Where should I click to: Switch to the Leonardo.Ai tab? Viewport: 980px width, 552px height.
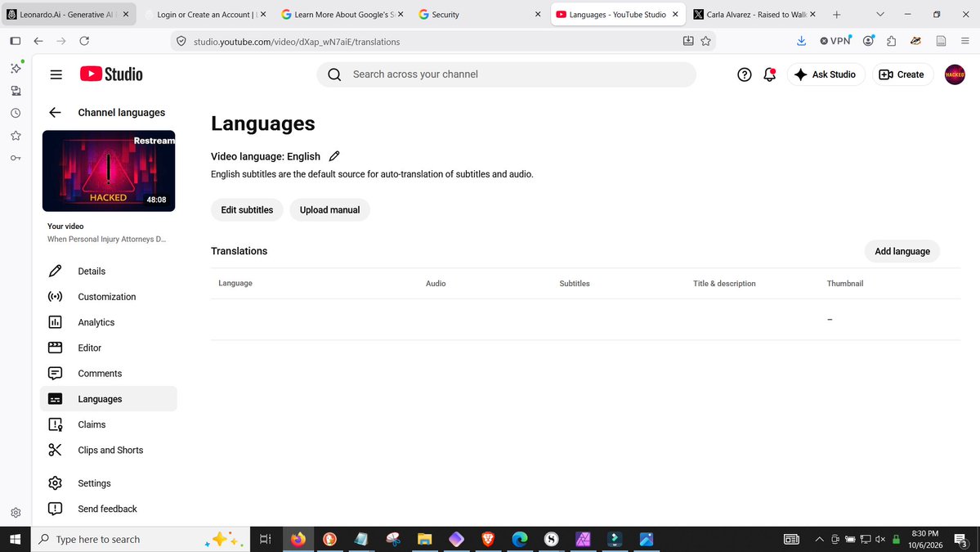68,15
